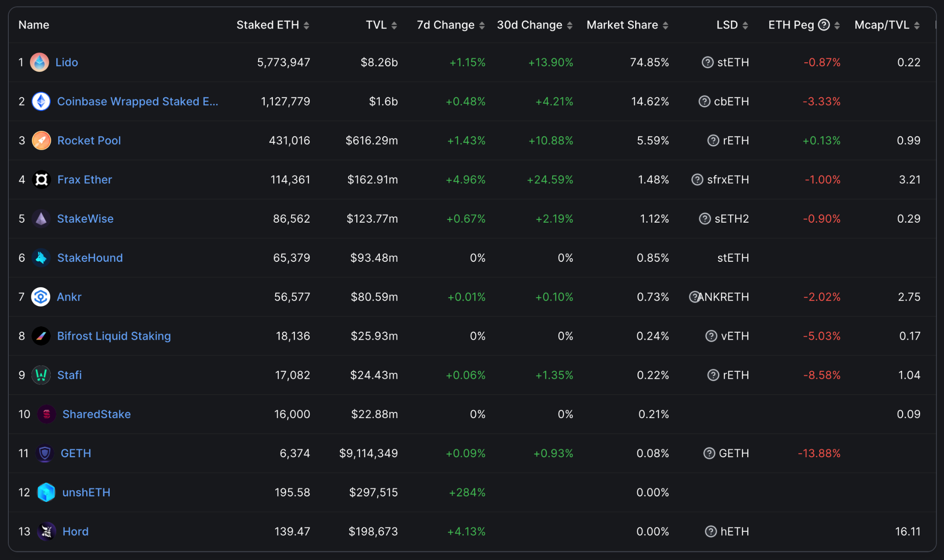Click Bifrost's -5.03% ETH peg value
This screenshot has width=944, height=560.
tap(822, 336)
